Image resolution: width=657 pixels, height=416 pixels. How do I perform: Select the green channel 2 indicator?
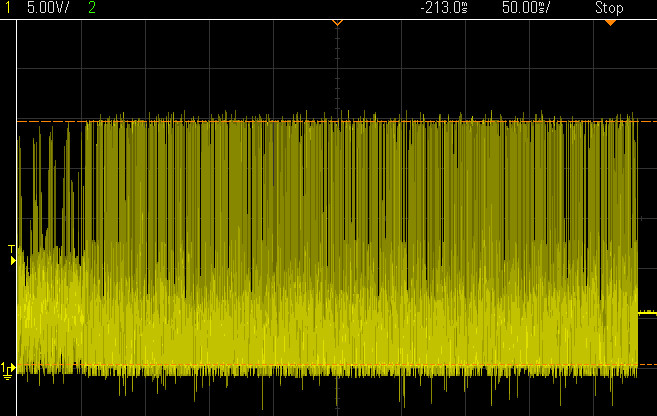pyautogui.click(x=92, y=8)
